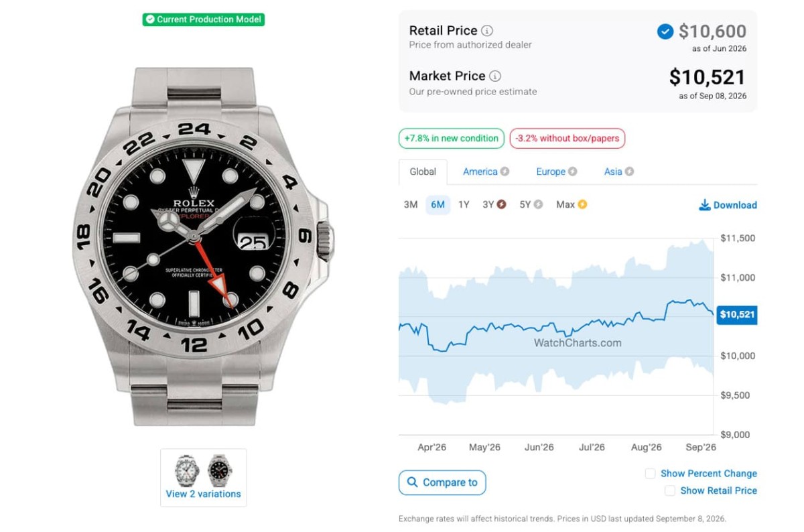Screen dimensions: 804x532
Task: Open the View 2 variations link
Action: 203,494
